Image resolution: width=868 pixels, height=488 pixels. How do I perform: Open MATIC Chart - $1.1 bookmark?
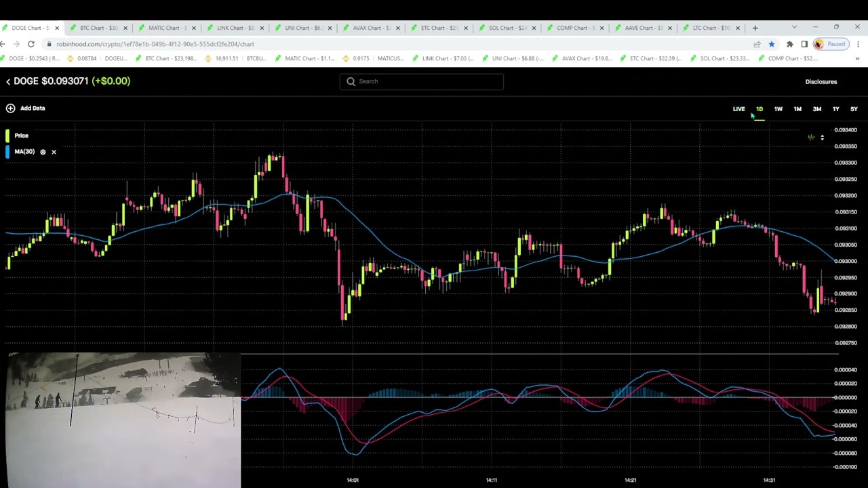click(x=305, y=59)
